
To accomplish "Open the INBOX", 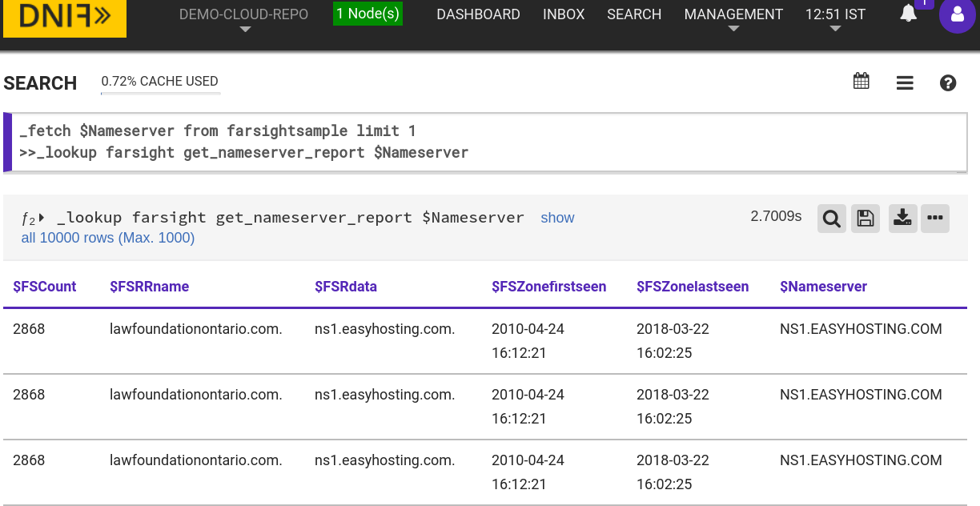I will [x=563, y=14].
